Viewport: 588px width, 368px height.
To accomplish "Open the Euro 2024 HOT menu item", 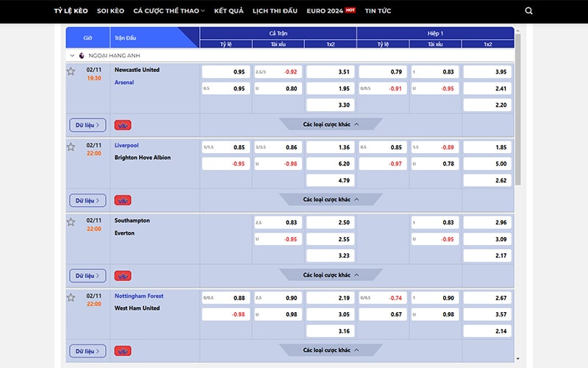I will 331,11.
